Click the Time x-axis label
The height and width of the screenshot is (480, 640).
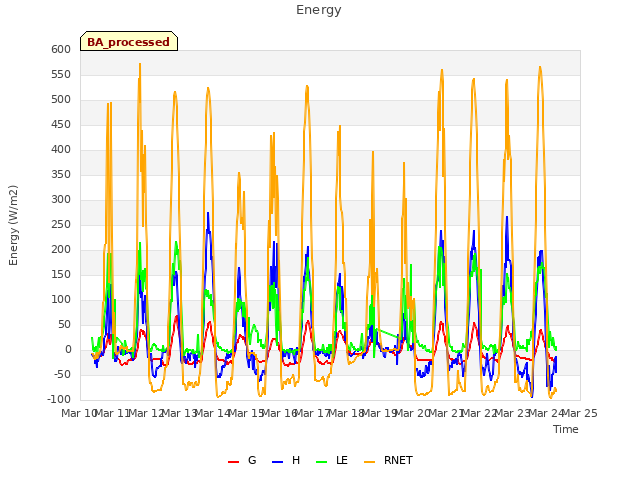566,429
